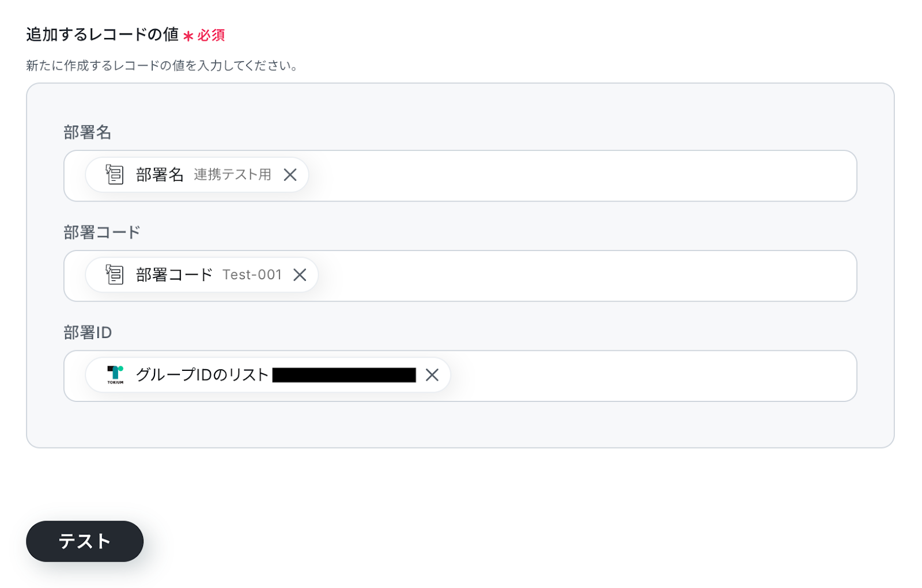Remove the 部署名 連携テスト用 chip
This screenshot has height=588, width=922.
click(290, 175)
